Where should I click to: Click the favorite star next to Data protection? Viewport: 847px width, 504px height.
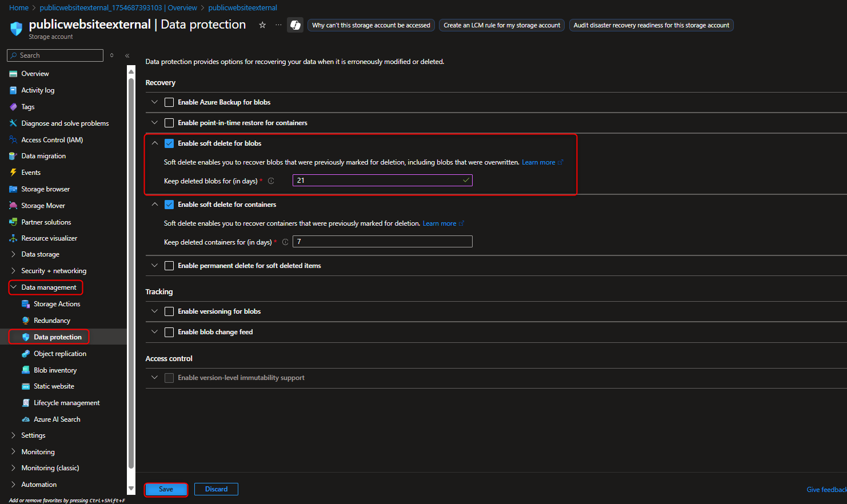262,25
